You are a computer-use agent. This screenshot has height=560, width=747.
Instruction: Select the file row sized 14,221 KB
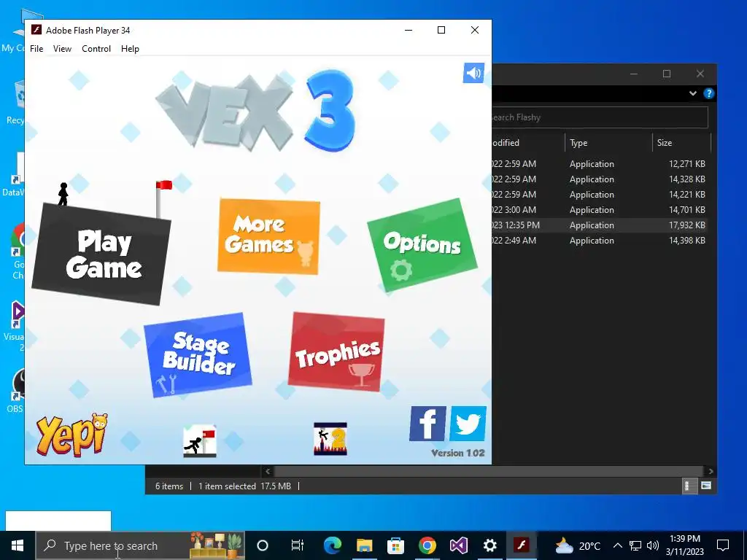tap(600, 194)
